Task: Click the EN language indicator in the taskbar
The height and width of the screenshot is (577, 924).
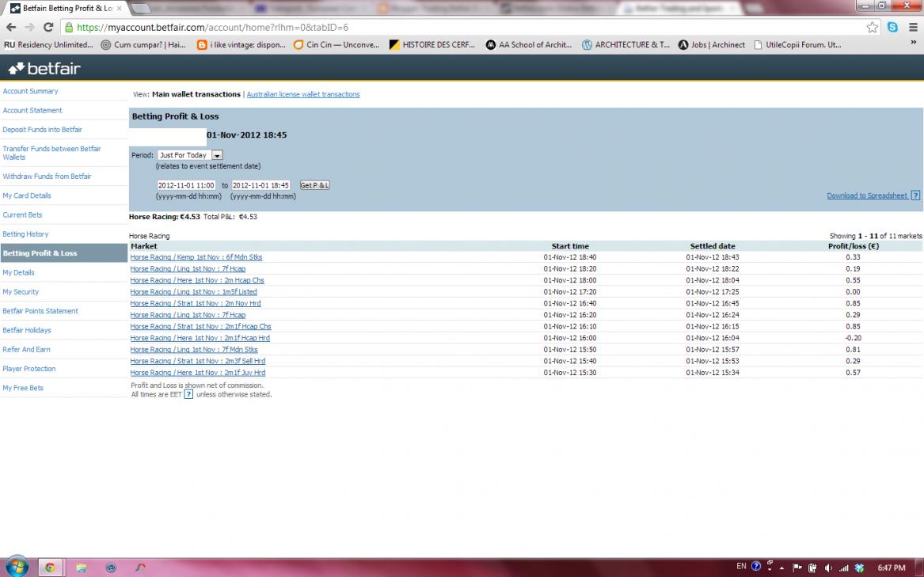Action: 741,567
